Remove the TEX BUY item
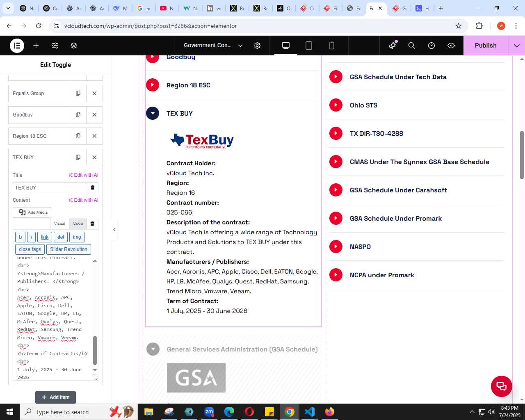This screenshot has height=420, width=525. click(x=94, y=157)
